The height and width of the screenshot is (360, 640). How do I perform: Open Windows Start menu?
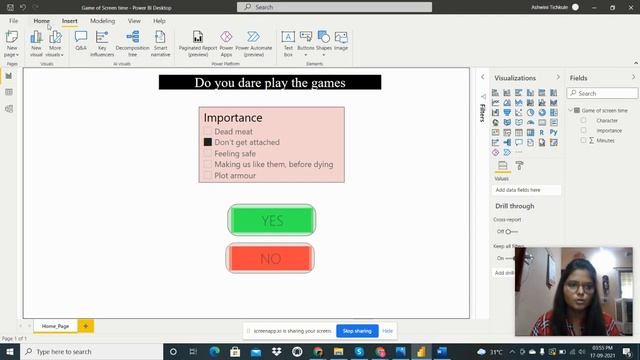10,351
